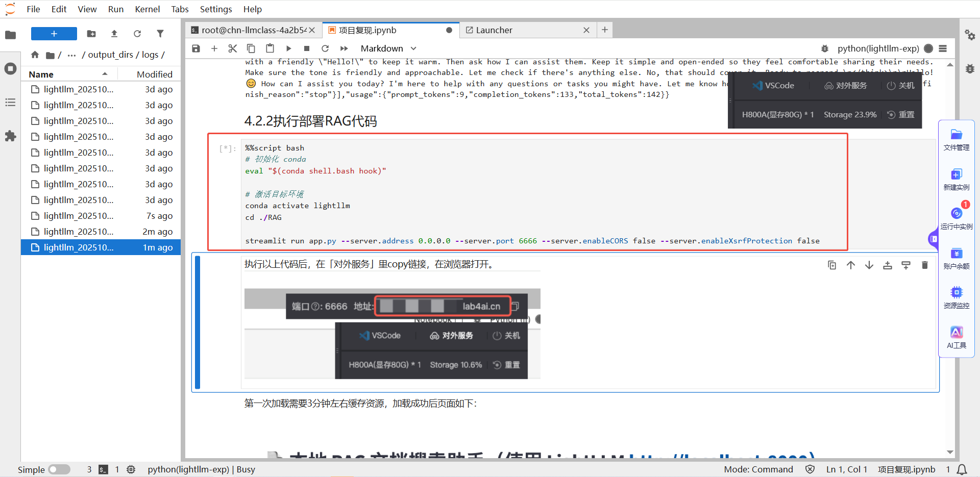Insert a cell below via cell toolbar
Screen dimensions: 980x477
[906, 265]
